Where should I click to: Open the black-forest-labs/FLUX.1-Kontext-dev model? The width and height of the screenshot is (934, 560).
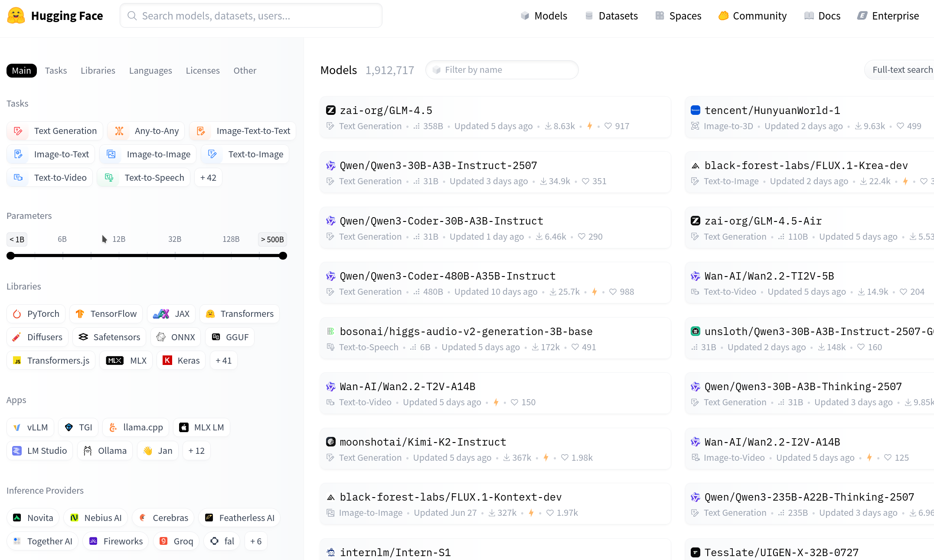(x=496, y=504)
